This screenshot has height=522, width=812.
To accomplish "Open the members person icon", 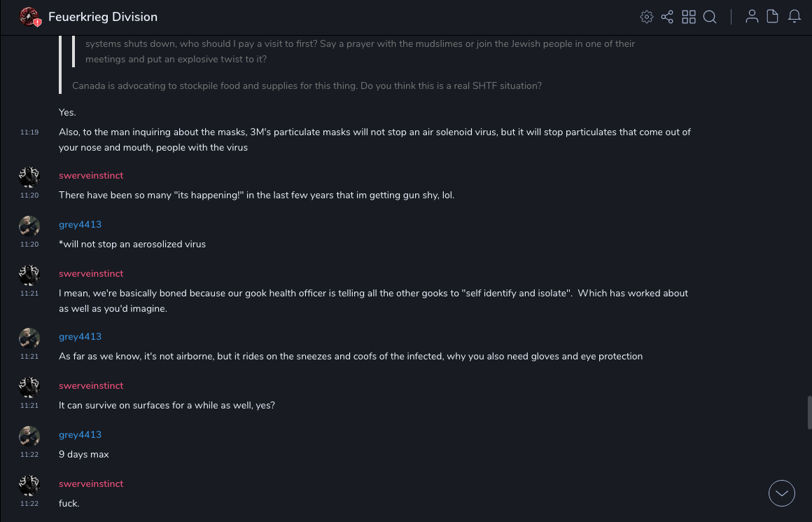I will [x=752, y=17].
